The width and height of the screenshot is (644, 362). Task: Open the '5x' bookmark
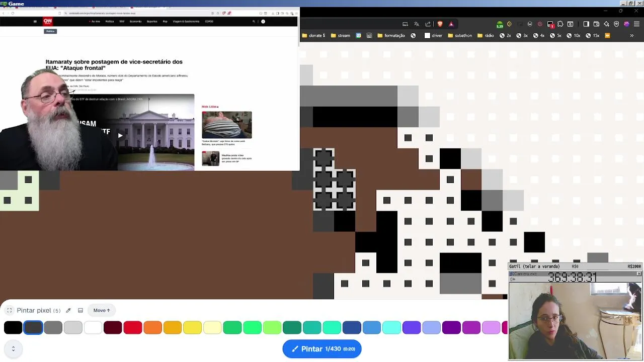(556, 36)
